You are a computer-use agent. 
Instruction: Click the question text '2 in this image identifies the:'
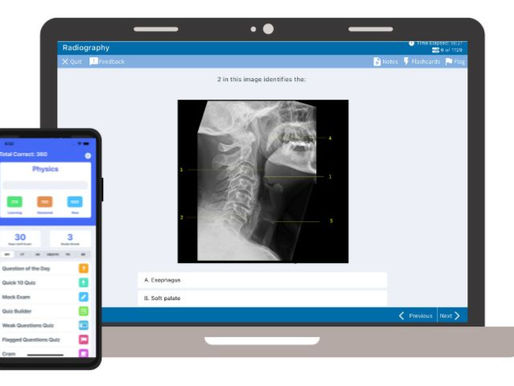point(261,79)
